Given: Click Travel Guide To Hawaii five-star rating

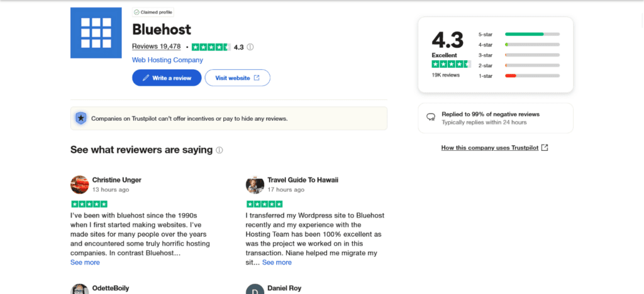Looking at the screenshot, I should click(x=265, y=204).
